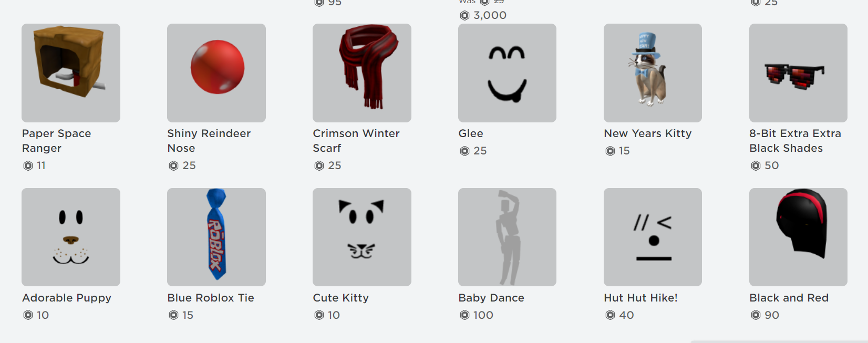The width and height of the screenshot is (868, 343).
Task: Click the Robux icon next to Baby Dance's 100
Action: pyautogui.click(x=464, y=315)
